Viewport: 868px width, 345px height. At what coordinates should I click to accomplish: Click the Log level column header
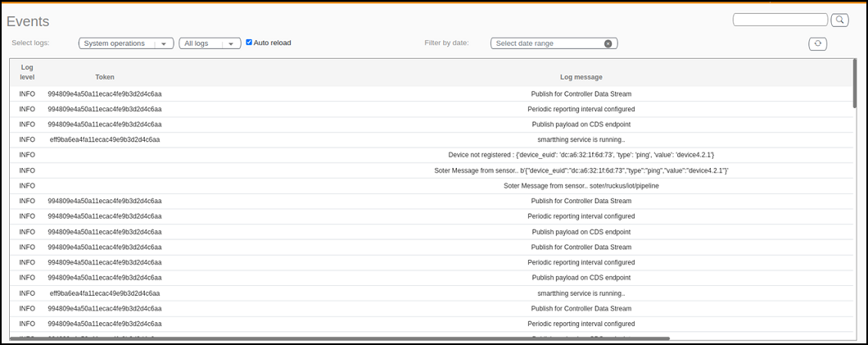(x=27, y=72)
